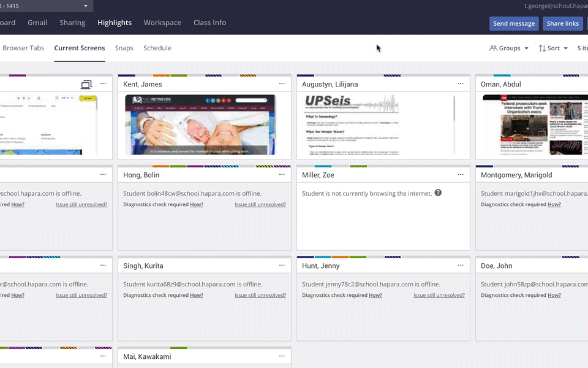Switch to the Snaps tab
The height and width of the screenshot is (368, 588).
tap(124, 48)
